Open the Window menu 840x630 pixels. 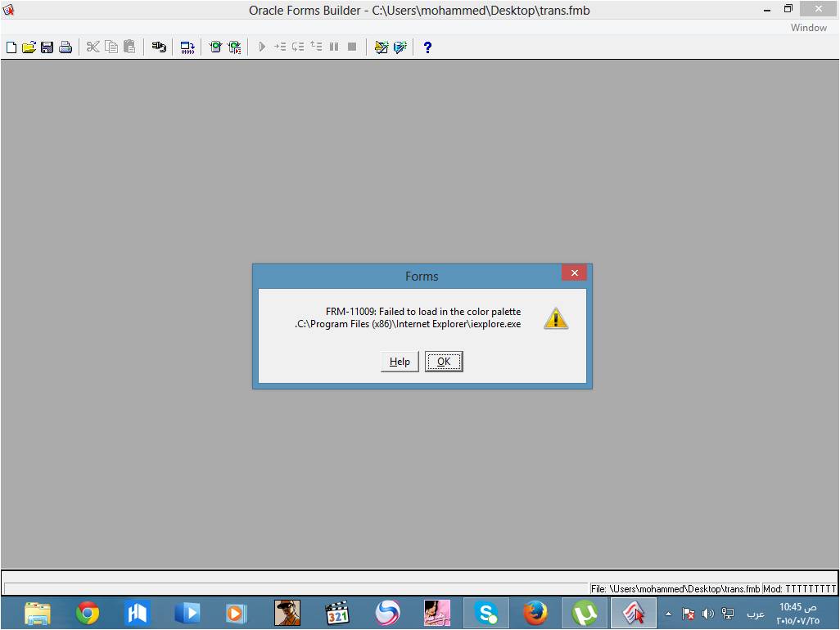(808, 28)
